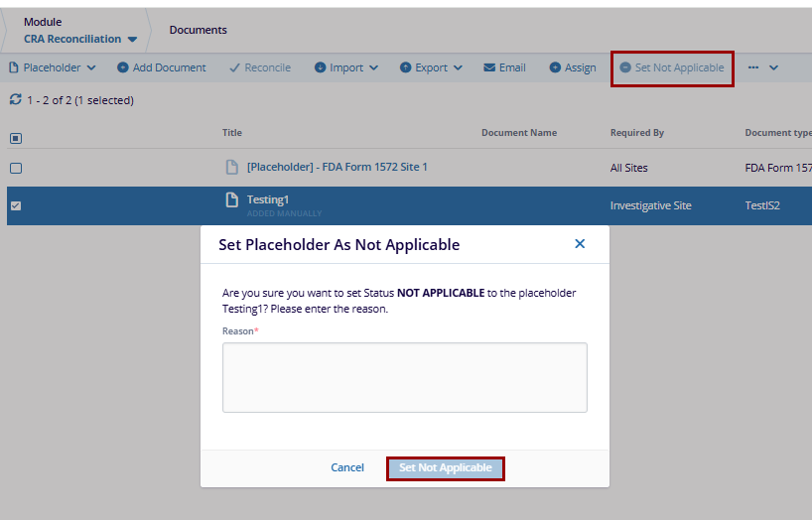Close the Set Placeholder dialog with X
The image size is (812, 520).
[580, 244]
